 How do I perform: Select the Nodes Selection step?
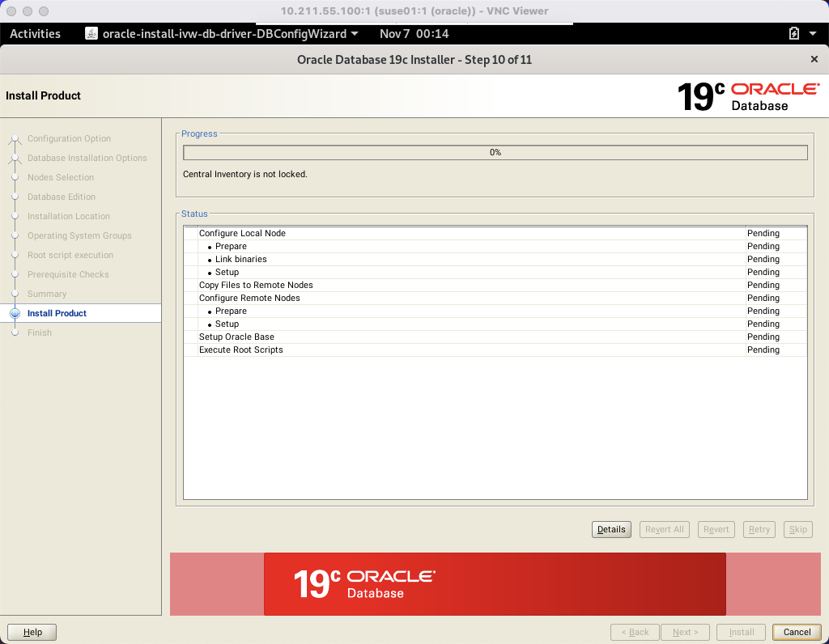(x=60, y=177)
